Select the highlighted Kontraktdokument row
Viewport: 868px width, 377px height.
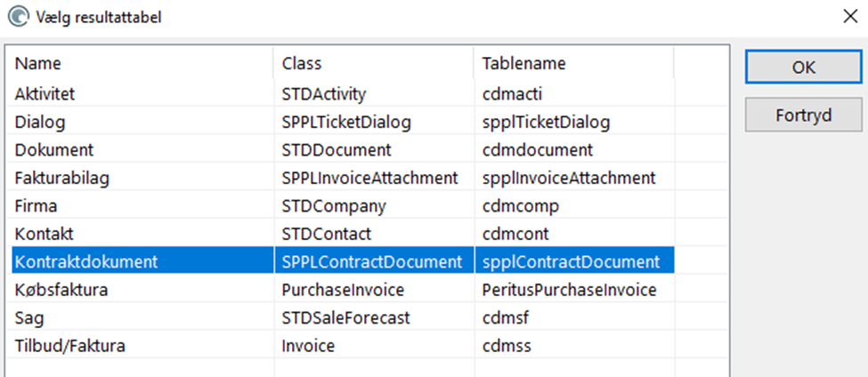click(x=343, y=261)
